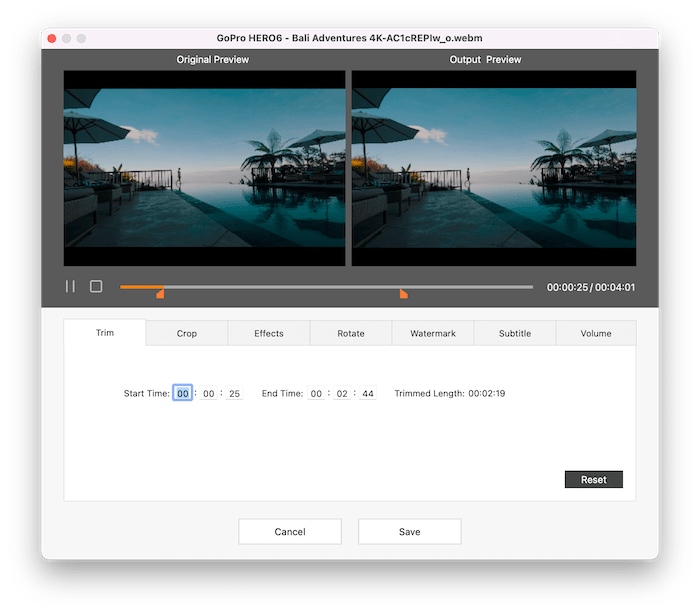Click the Start Time seconds field
700x614 pixels.
(x=235, y=394)
